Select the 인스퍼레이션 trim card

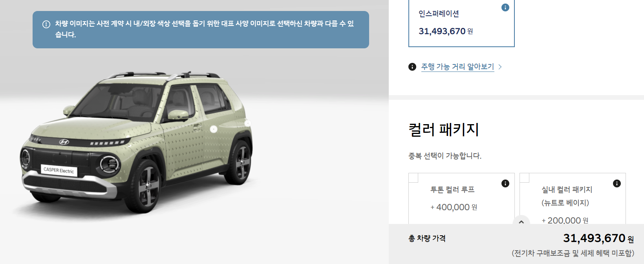461,23
